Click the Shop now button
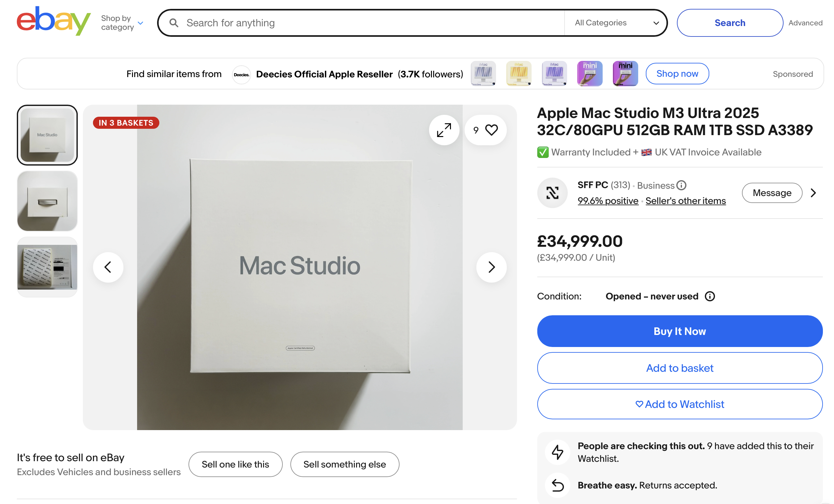The width and height of the screenshot is (834, 504). (677, 74)
